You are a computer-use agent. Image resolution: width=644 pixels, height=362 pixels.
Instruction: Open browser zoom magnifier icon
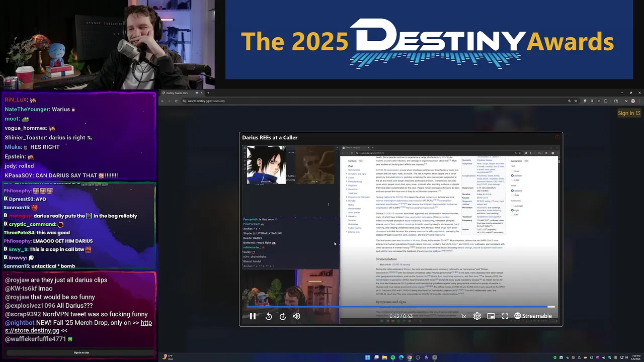(x=570, y=101)
